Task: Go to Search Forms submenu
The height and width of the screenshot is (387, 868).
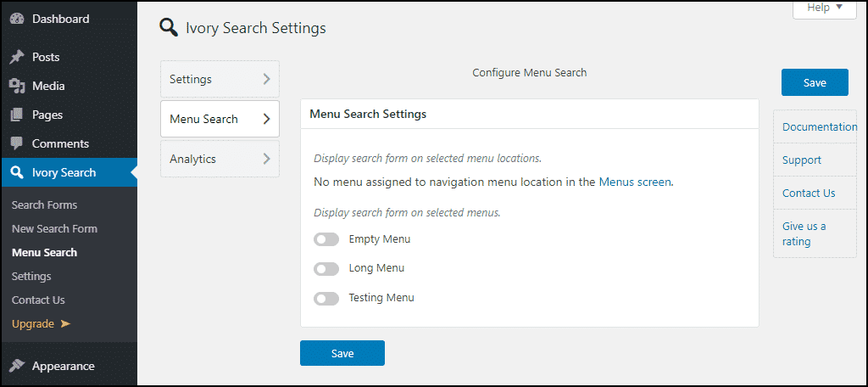Action: pos(44,205)
